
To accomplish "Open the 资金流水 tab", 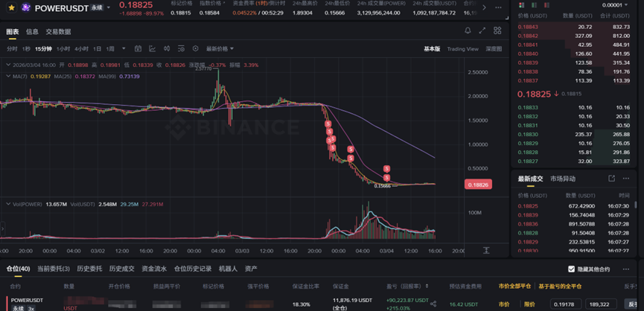I will pos(154,269).
